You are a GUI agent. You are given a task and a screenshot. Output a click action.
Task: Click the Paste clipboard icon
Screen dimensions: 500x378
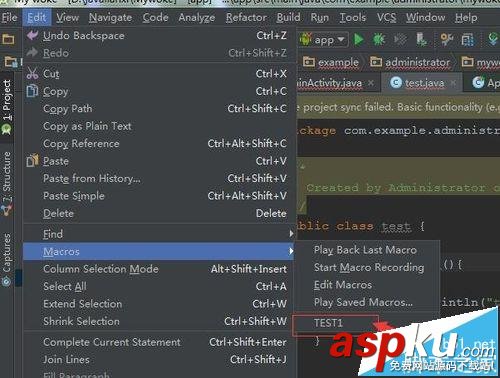[32, 161]
